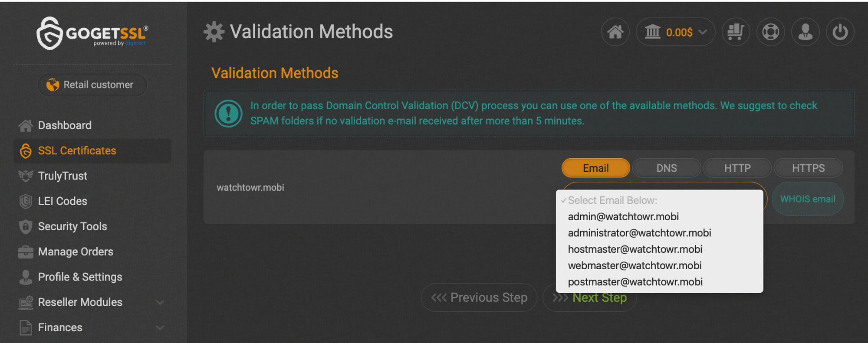The image size is (868, 343).
Task: Open the shopping cart icon
Action: (736, 32)
